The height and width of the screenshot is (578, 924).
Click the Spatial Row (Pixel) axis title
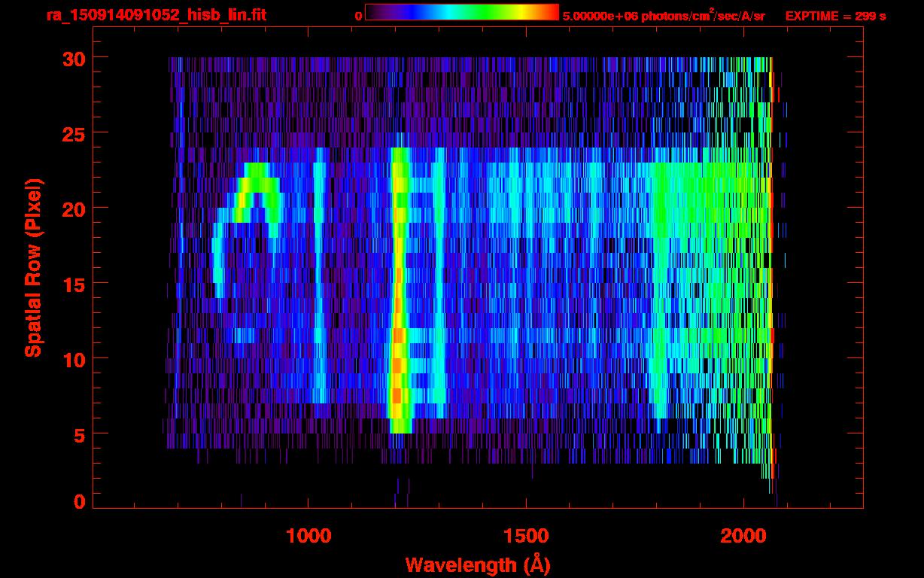coord(33,267)
